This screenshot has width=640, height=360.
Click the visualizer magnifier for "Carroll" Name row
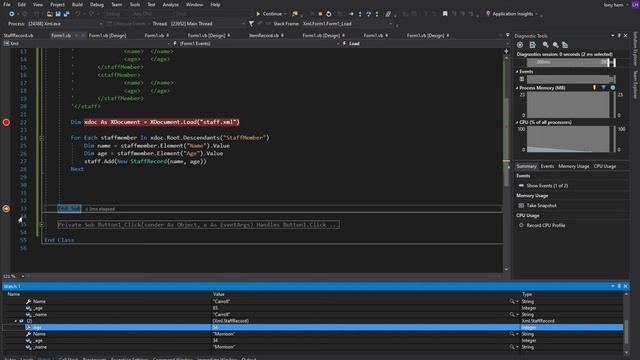click(512, 301)
